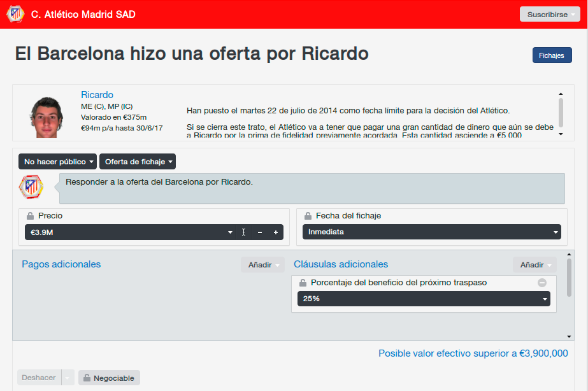Click the Pagos adicionales heading
The image size is (588, 391).
coord(61,264)
